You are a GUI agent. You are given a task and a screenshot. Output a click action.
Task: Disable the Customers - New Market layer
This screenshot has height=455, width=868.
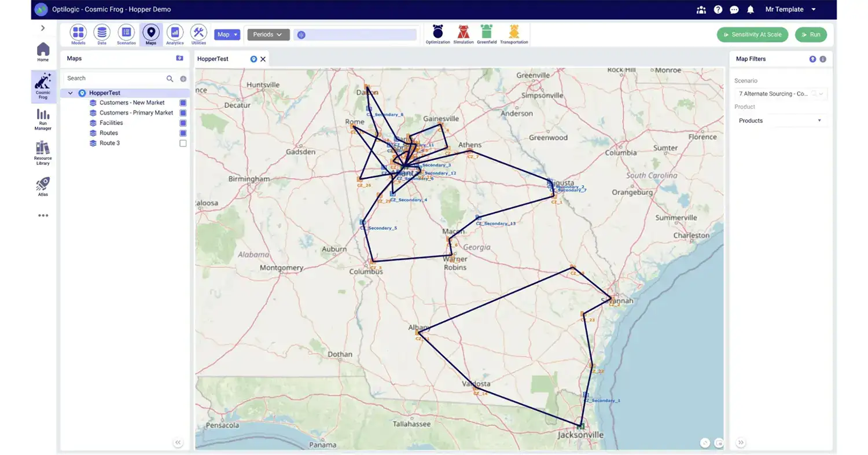tap(183, 102)
